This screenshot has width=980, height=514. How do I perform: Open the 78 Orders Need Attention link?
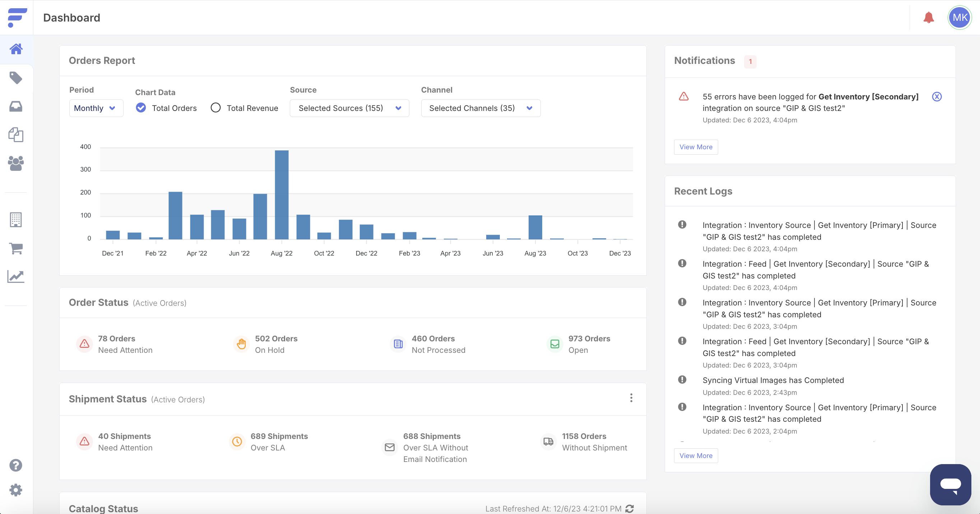tap(125, 345)
